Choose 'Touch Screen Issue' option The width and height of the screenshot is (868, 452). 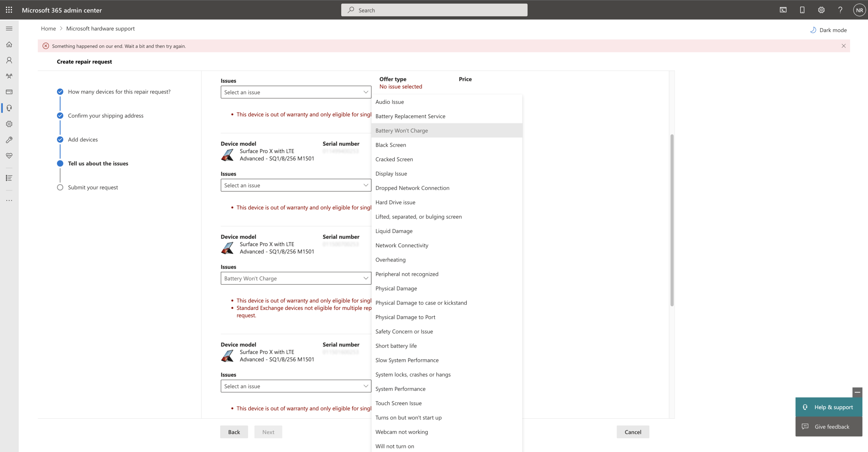pyautogui.click(x=447, y=403)
